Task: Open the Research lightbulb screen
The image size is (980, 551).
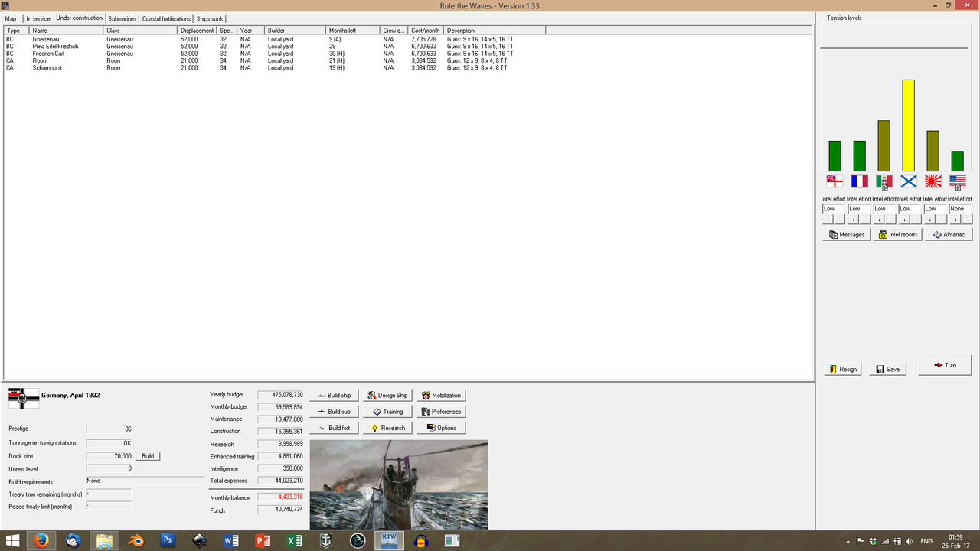Action: tap(387, 427)
